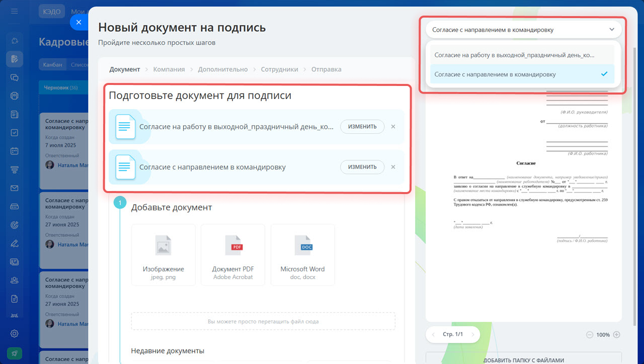Zoom in the document preview

tap(616, 335)
